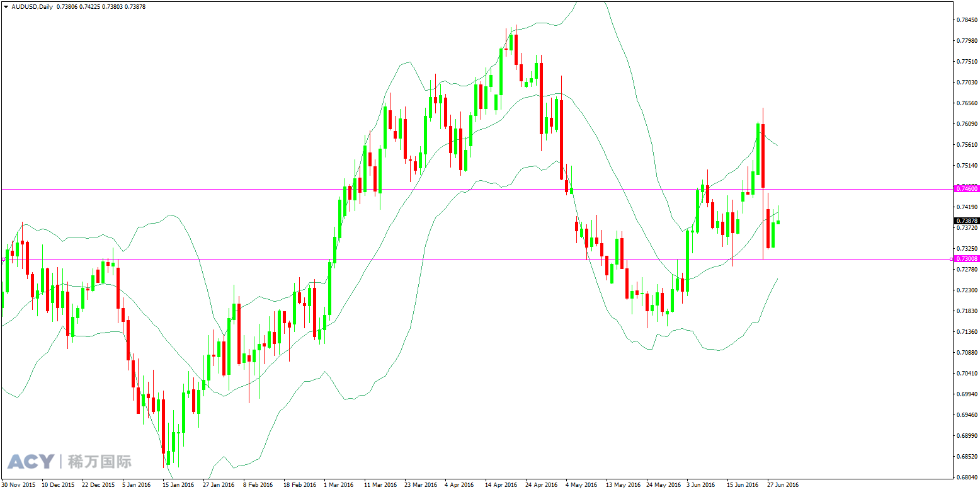The width and height of the screenshot is (980, 492).
Task: Click the 18 Feb 2016 date label
Action: [299, 486]
